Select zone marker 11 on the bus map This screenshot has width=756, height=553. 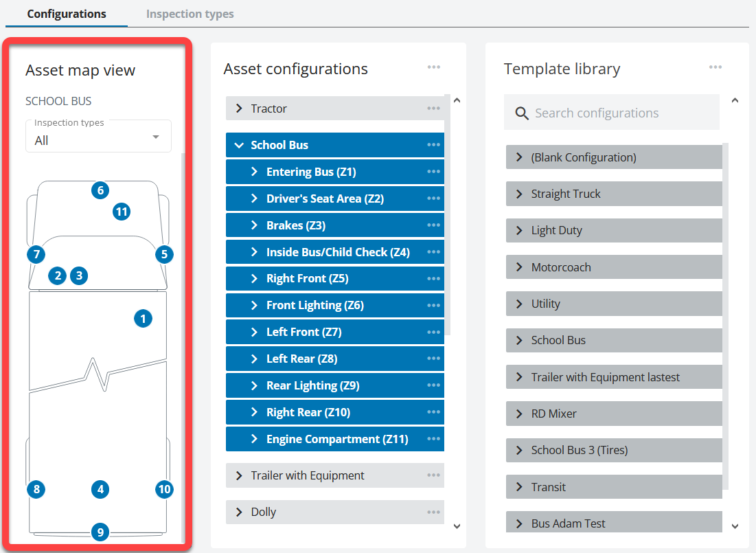coord(122,212)
